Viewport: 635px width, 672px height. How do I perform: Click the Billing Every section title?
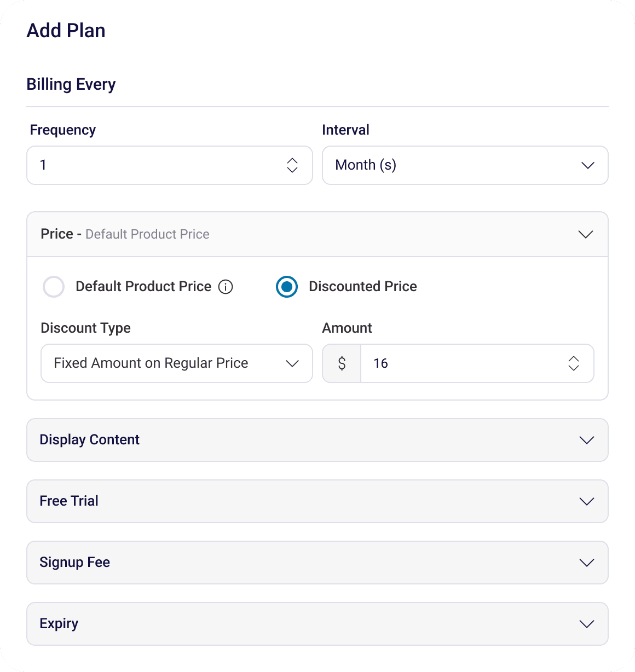71,84
